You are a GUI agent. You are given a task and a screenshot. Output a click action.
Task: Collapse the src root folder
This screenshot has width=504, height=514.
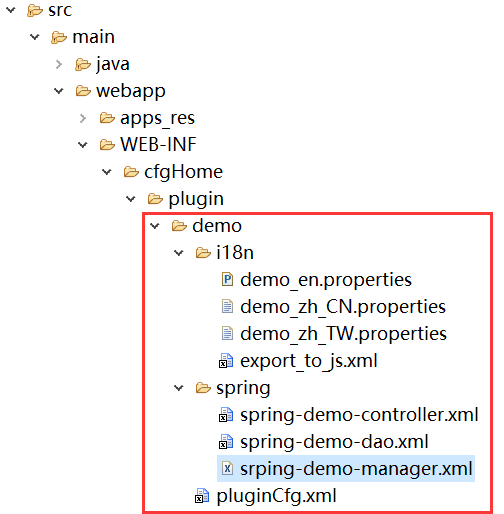(11, 10)
